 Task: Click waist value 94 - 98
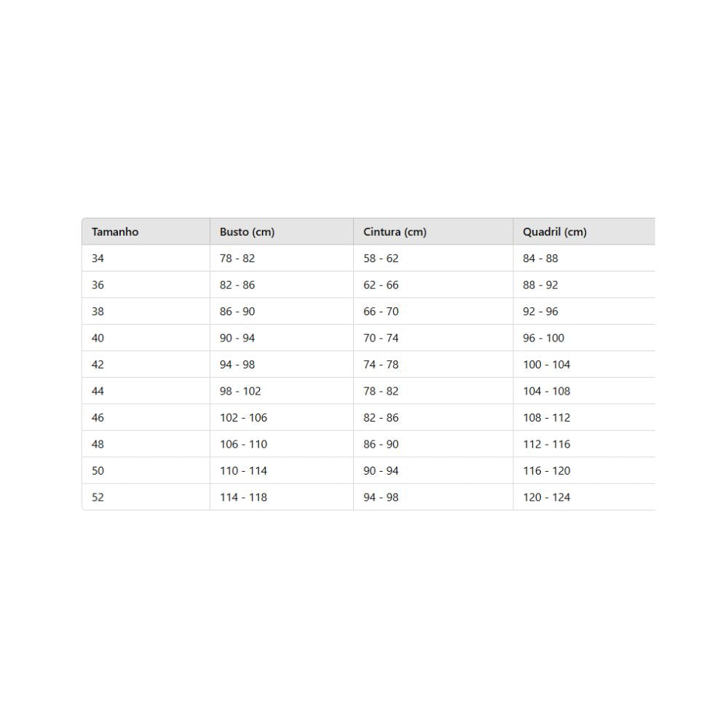pos(381,497)
